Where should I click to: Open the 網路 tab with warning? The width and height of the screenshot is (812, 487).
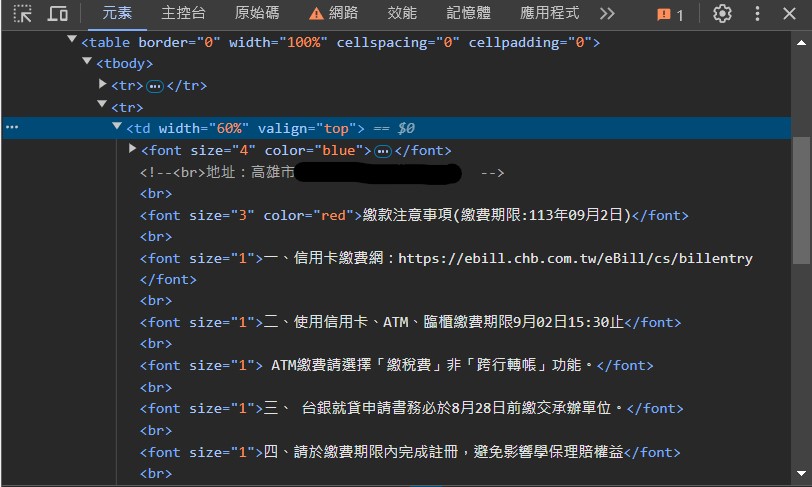click(334, 13)
